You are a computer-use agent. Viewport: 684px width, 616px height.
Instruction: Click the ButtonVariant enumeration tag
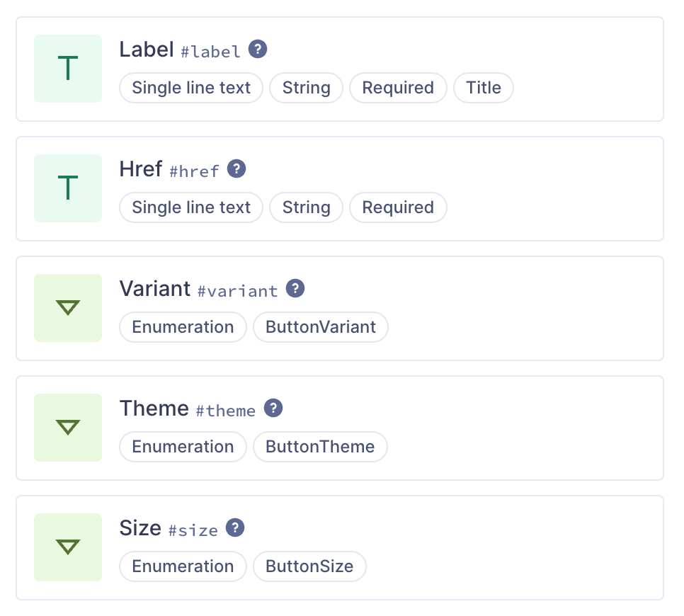pos(320,327)
